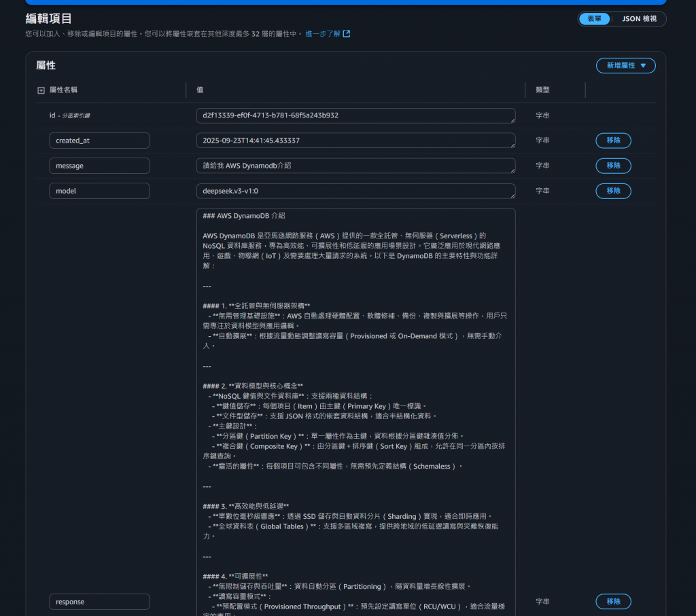Click the 字串 type in the model row
Image resolution: width=696 pixels, height=616 pixels.
542,191
